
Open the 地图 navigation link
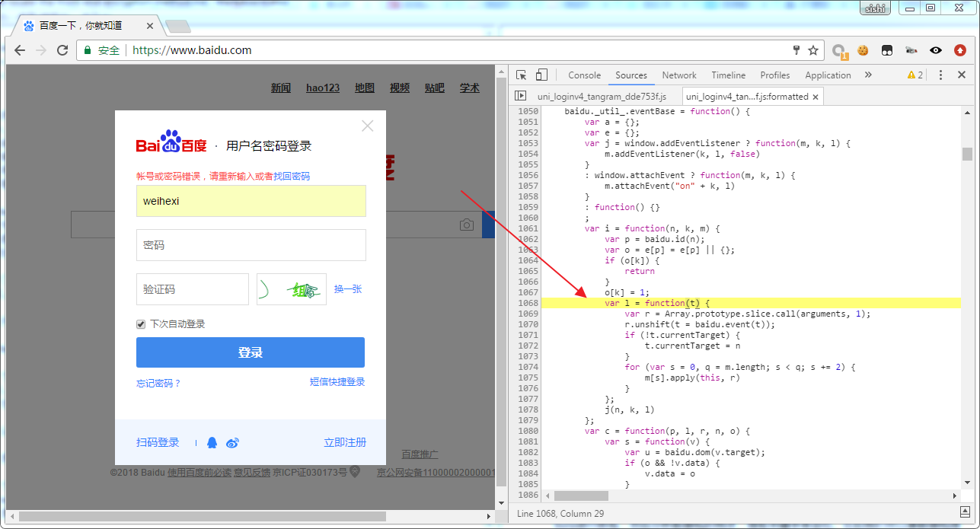(365, 88)
